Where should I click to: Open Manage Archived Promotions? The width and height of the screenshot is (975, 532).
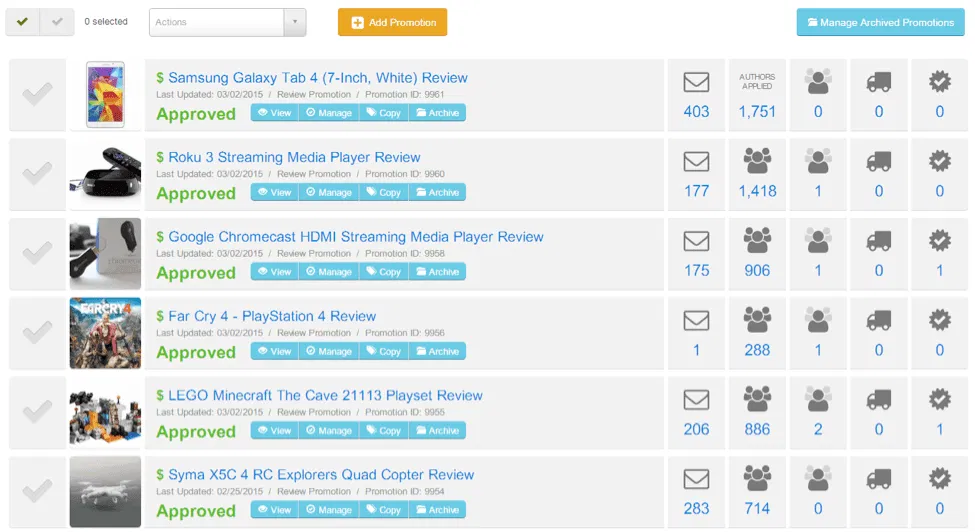tap(880, 22)
